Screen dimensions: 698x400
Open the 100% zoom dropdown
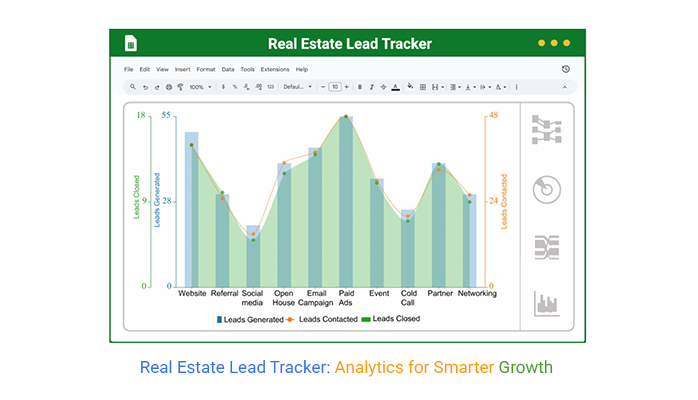pos(199,87)
